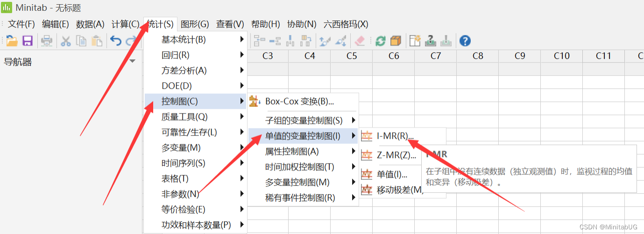Open the 六西格玛(X) menu
Screen dimensions: 644x234
click(x=346, y=24)
